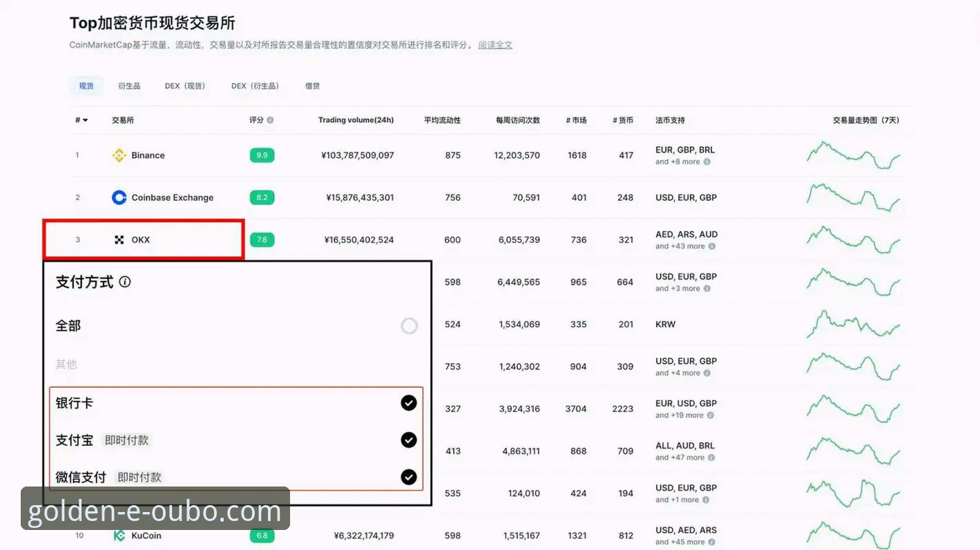Viewport: 980px width, 550px height.
Task: Open KuCoin's 7-day volume sparkline
Action: click(854, 536)
